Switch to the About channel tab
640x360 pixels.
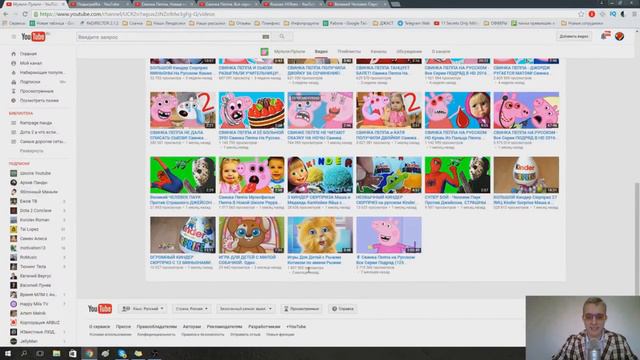(x=441, y=52)
